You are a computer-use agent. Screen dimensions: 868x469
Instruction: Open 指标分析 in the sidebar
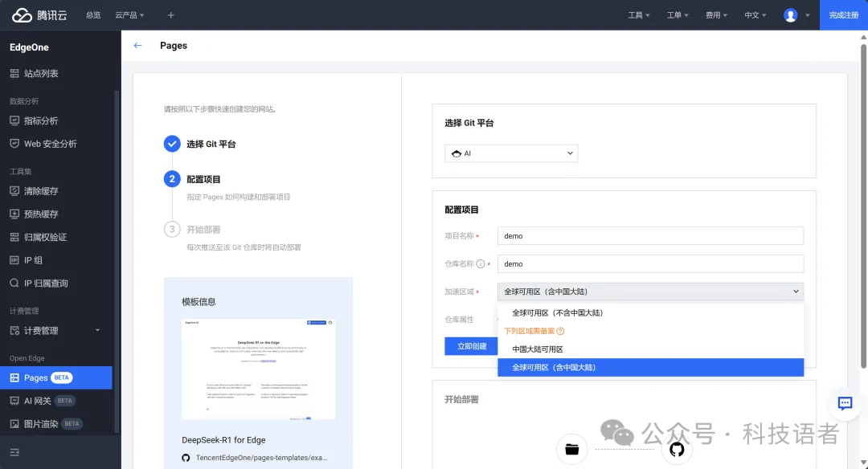click(41, 120)
